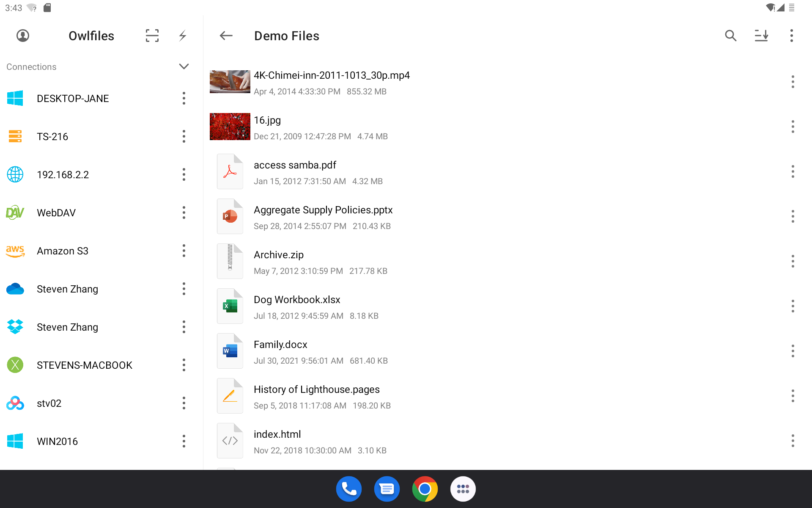Image resolution: width=812 pixels, height=508 pixels.
Task: Tap the QR scan frame icon
Action: click(152, 36)
